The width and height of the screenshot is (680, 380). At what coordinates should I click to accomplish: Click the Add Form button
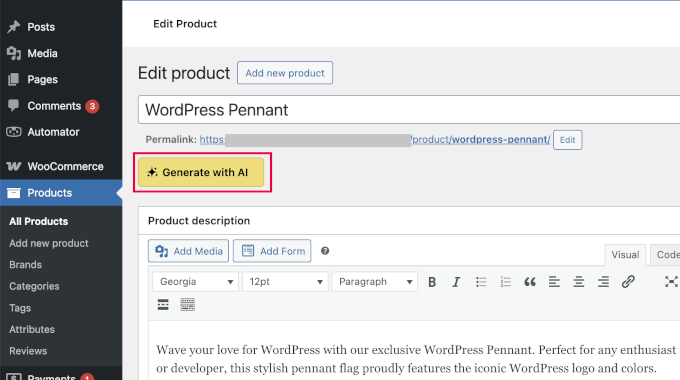[272, 251]
